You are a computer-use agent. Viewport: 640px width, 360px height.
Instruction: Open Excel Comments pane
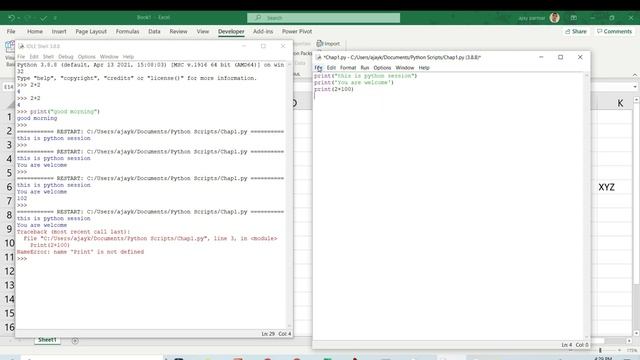click(x=614, y=31)
